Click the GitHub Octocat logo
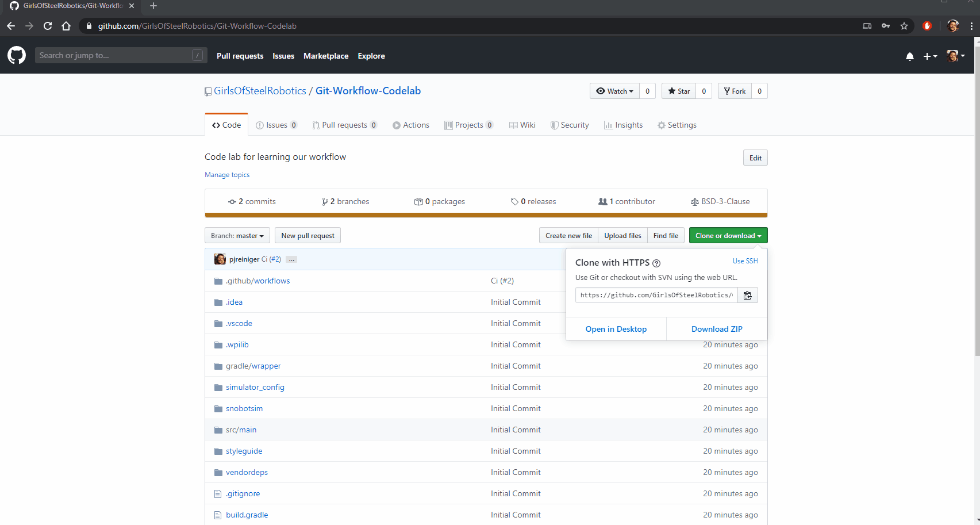 point(17,55)
